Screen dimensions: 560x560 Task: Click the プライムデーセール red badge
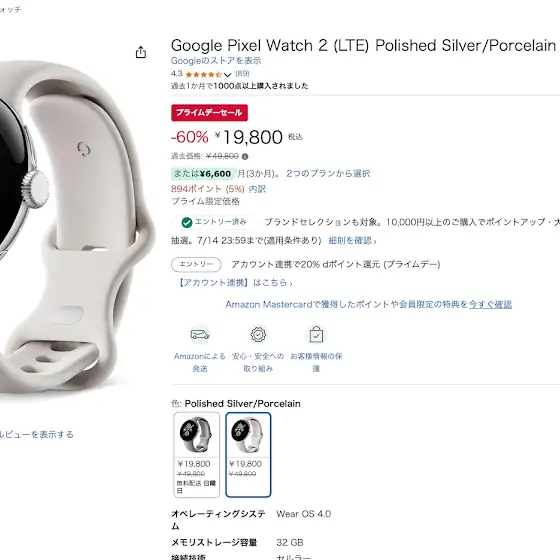tap(209, 113)
